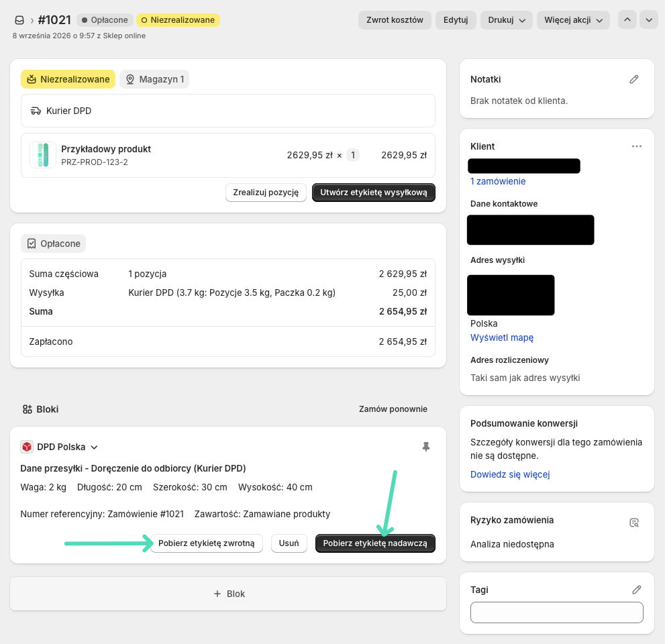
Task: Click the Usuń button
Action: coord(289,543)
